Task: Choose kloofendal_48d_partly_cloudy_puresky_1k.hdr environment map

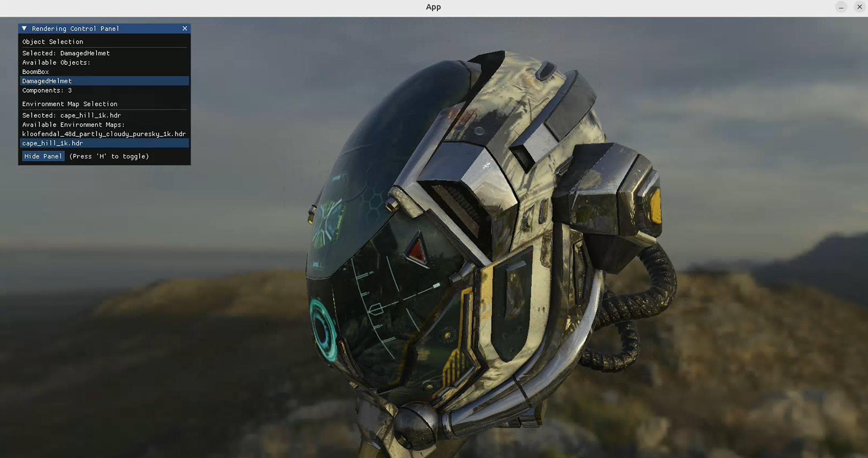Action: click(x=104, y=134)
